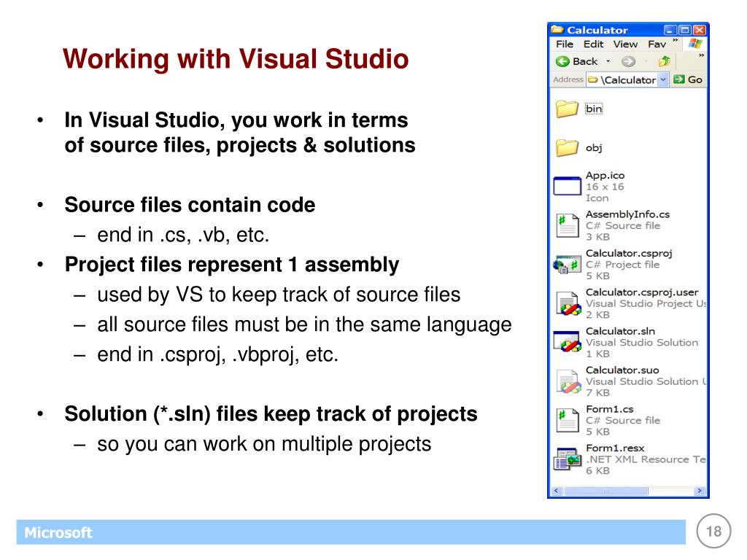
Task: Click the slide number 18 circle
Action: [x=713, y=531]
